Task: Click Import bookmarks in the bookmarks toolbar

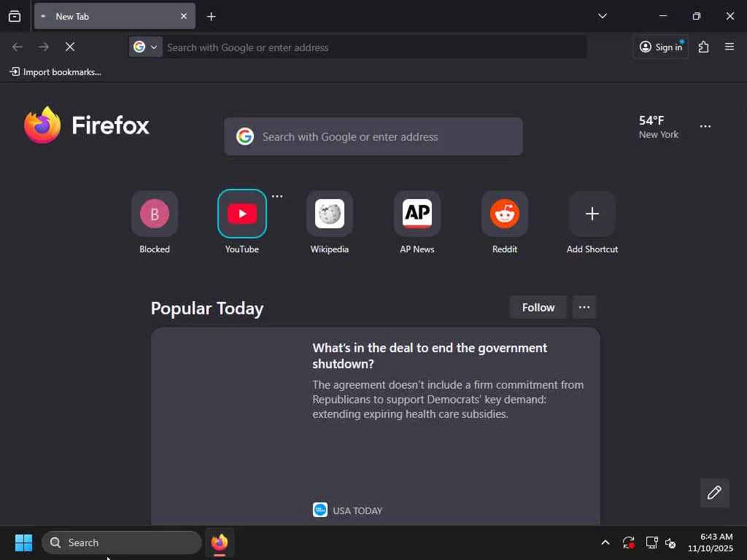Action: 55,72
